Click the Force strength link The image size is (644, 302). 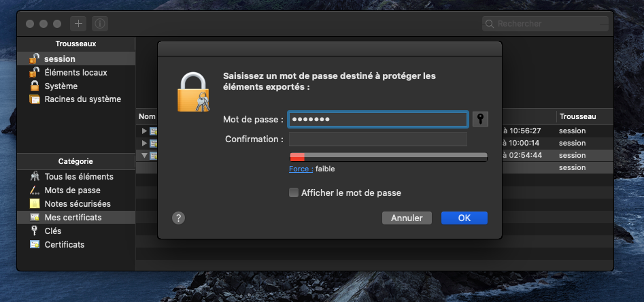(x=301, y=169)
